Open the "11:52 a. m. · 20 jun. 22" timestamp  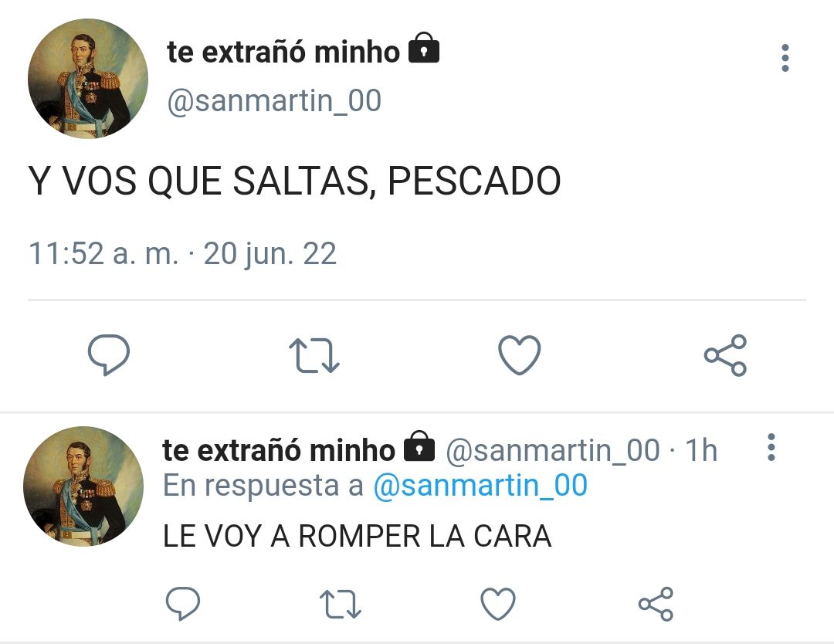[x=182, y=253]
